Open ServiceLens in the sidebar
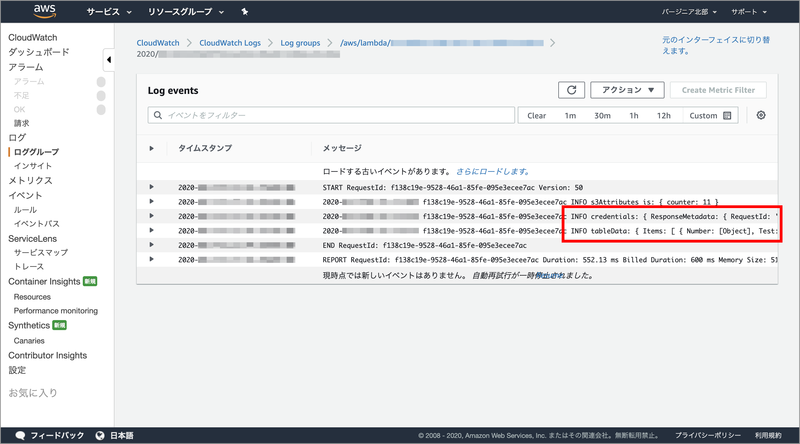The width and height of the screenshot is (800, 444). (x=32, y=238)
